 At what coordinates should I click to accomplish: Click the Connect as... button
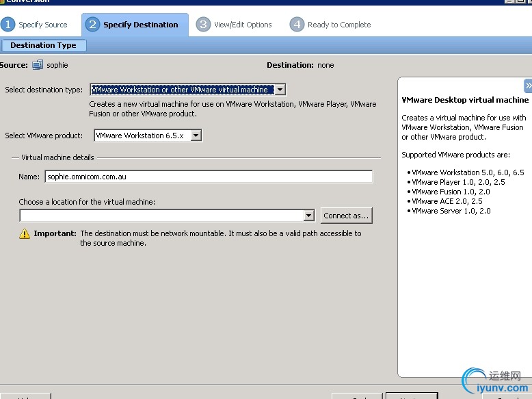click(347, 216)
